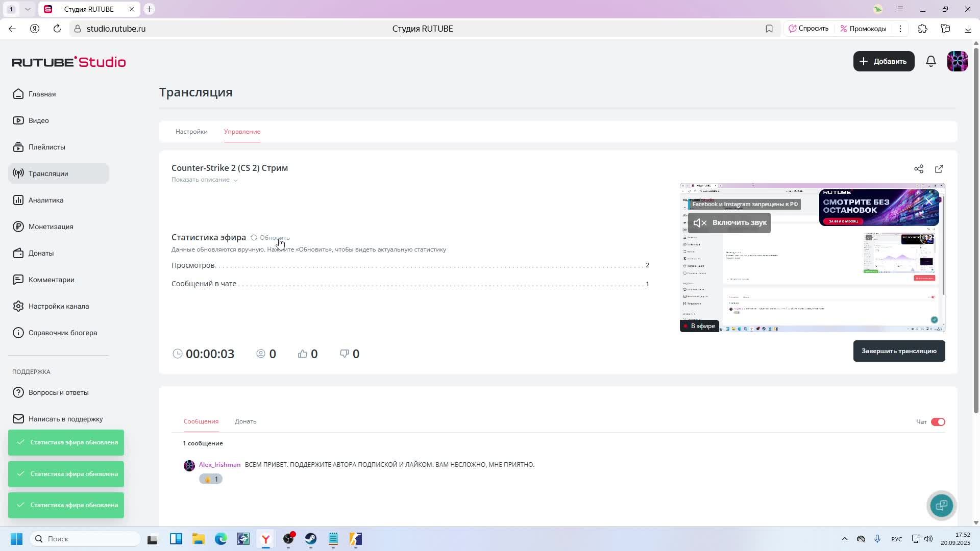Image resolution: width=980 pixels, height=551 pixels.
Task: Click the share icon for the stream
Action: click(x=919, y=169)
